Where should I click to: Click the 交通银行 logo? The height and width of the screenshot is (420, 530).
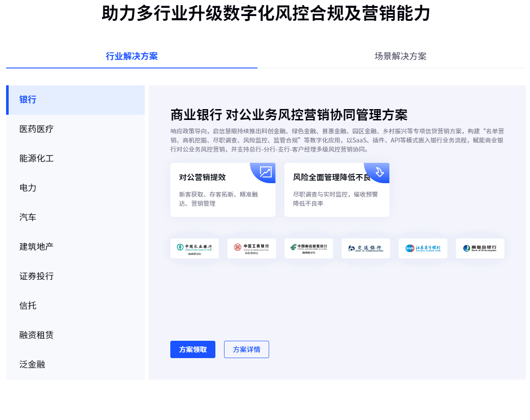tap(366, 249)
